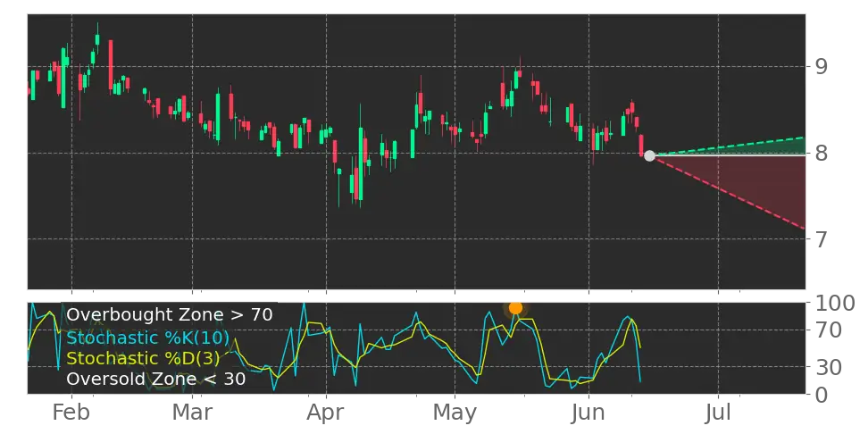Click the orange overbought signal dot

tap(515, 308)
